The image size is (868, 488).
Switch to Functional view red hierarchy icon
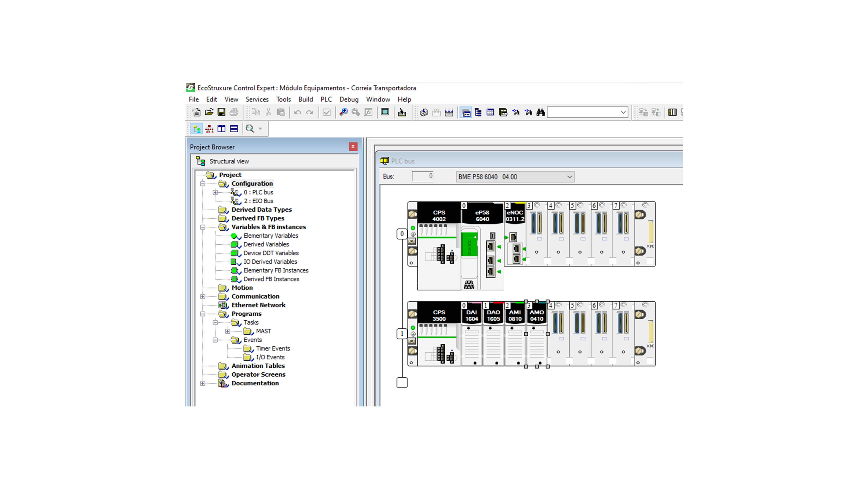(209, 129)
